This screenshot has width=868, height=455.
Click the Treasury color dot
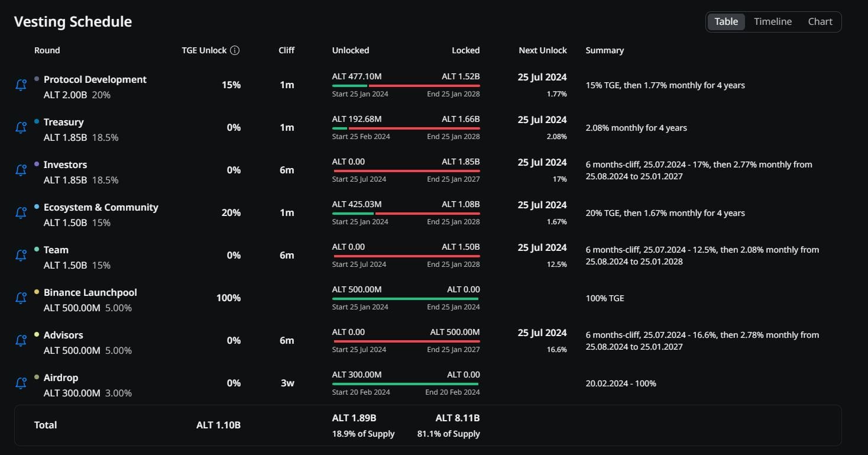coord(37,121)
